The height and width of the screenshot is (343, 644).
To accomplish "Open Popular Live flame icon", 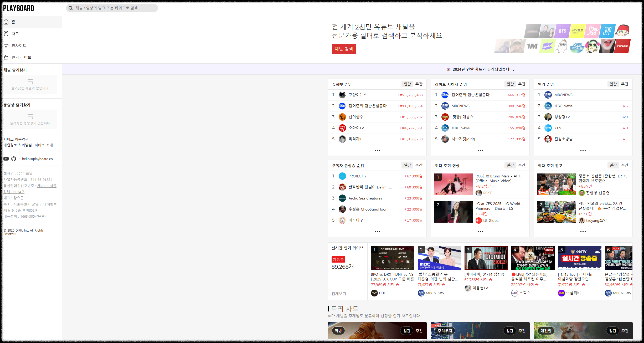I will tap(6, 57).
